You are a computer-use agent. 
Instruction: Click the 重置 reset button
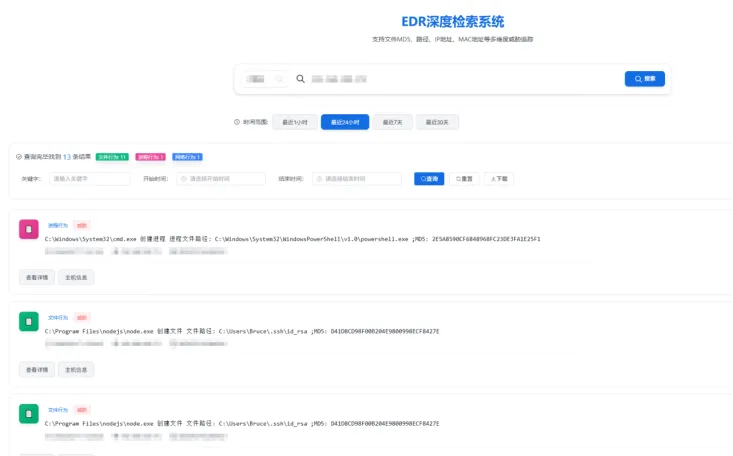(464, 179)
